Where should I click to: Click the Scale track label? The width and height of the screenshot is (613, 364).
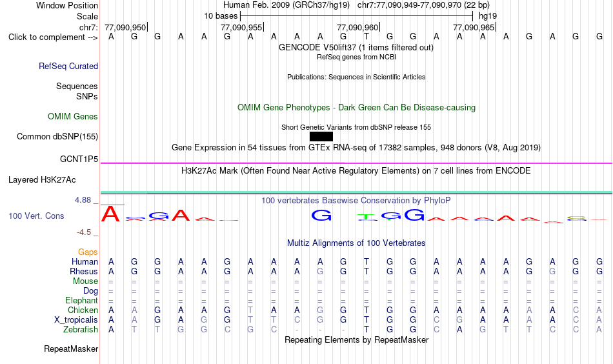tap(87, 16)
